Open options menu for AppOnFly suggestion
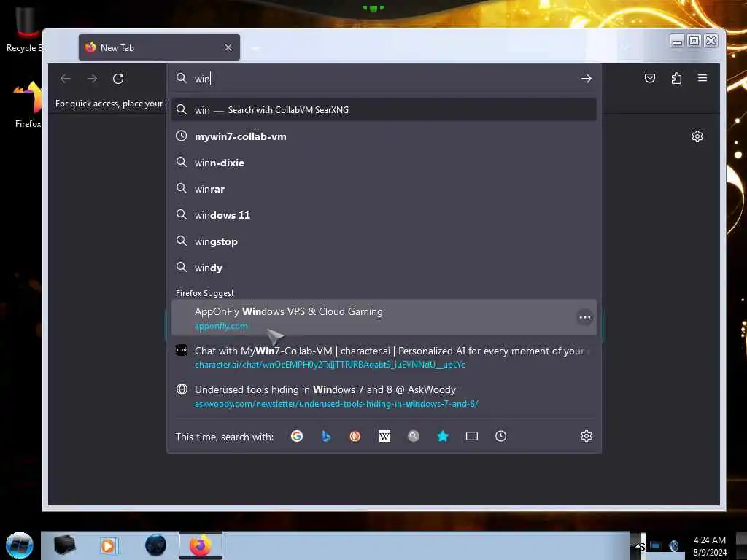The width and height of the screenshot is (747, 560). coord(584,318)
